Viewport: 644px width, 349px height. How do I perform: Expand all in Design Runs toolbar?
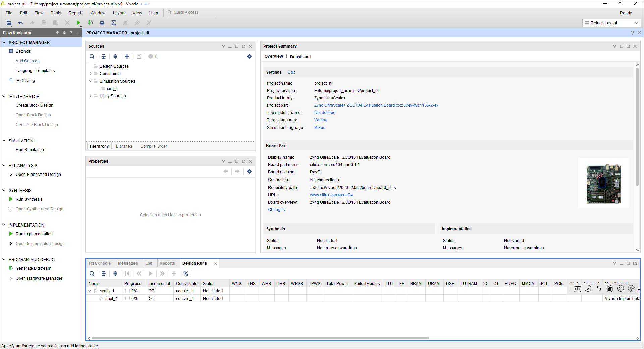115,273
